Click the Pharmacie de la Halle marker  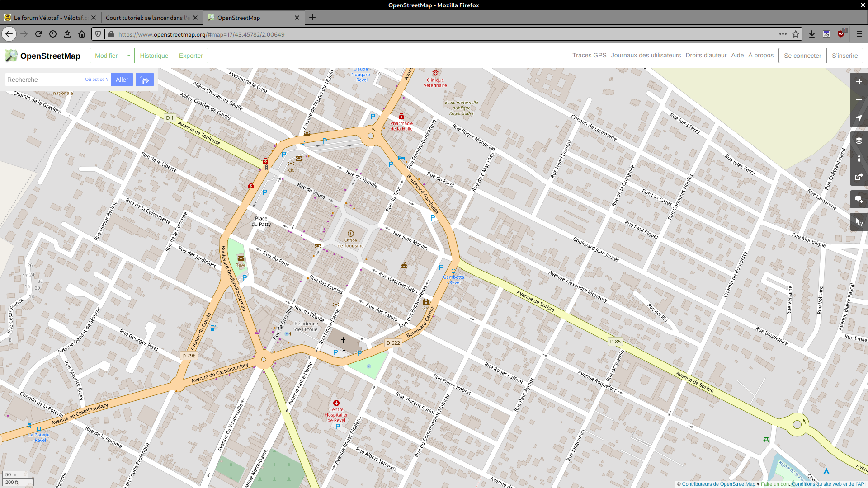click(x=401, y=117)
